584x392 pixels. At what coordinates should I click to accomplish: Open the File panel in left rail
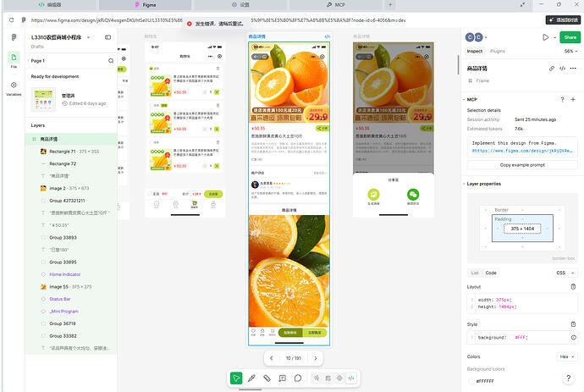click(14, 59)
